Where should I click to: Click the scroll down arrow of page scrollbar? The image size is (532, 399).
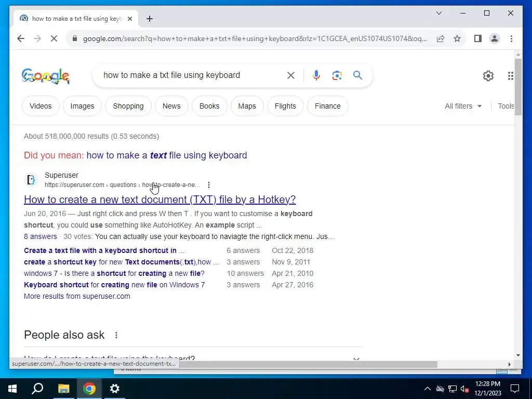[518, 355]
